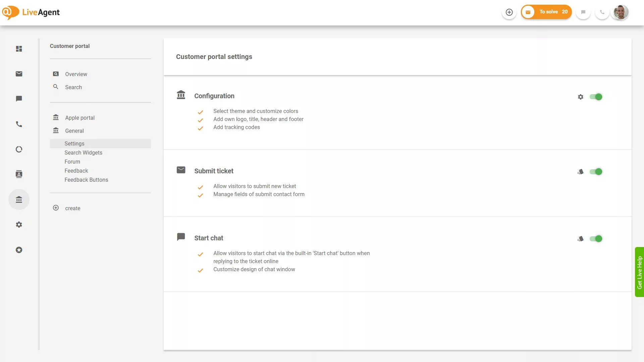
Task: Turn off the Submit ticket toggle
Action: [596, 171]
